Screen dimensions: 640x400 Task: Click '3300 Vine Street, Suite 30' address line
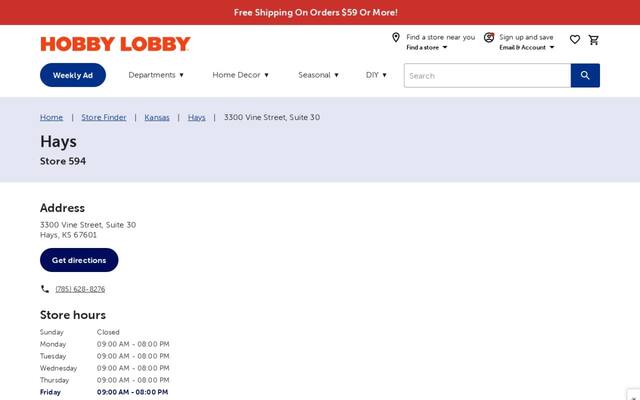click(x=88, y=225)
